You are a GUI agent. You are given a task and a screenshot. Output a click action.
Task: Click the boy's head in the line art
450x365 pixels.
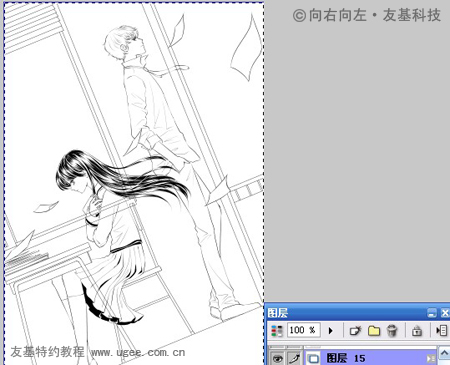click(124, 43)
